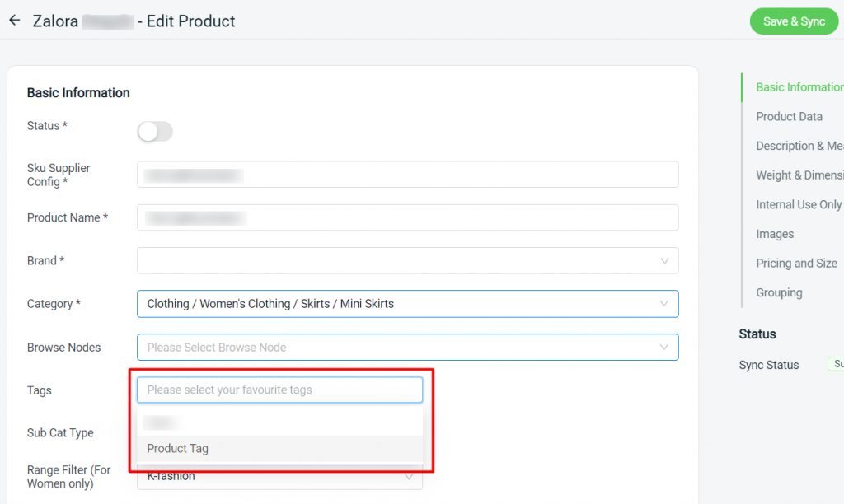Expand the Brand dropdown chevron
This screenshot has height=504, width=844.
pyautogui.click(x=664, y=261)
